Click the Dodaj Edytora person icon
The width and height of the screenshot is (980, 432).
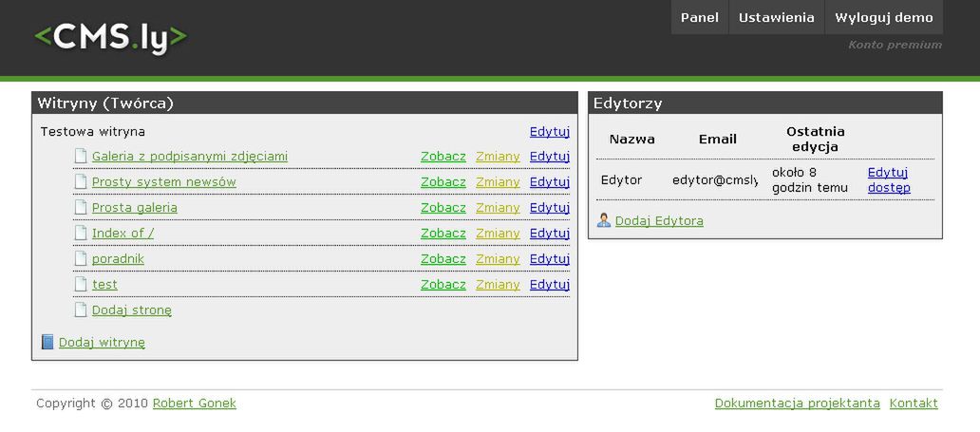604,221
